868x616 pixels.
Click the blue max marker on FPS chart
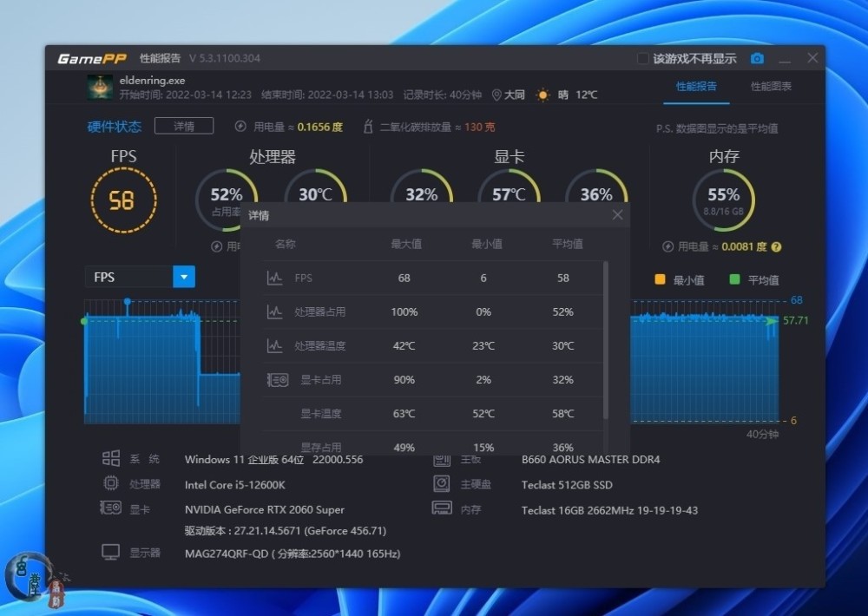coord(128,301)
